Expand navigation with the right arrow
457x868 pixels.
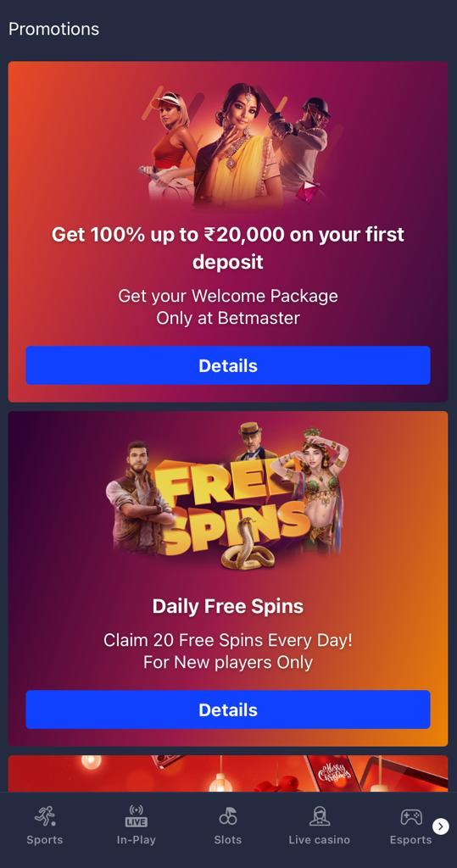(441, 826)
